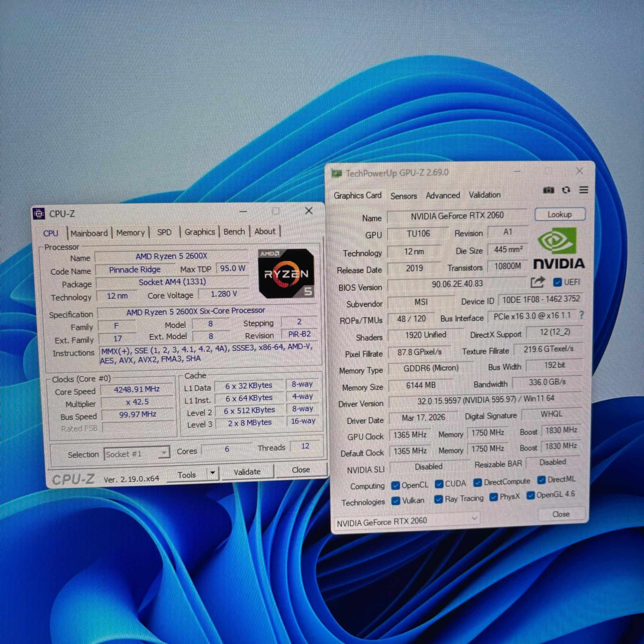The width and height of the screenshot is (644, 644).
Task: Click the GPU Name field in GPU-Z
Action: [457, 216]
